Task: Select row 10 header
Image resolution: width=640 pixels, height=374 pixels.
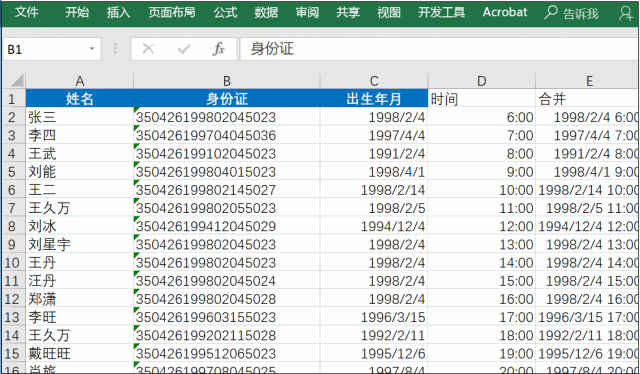Action: (x=14, y=263)
